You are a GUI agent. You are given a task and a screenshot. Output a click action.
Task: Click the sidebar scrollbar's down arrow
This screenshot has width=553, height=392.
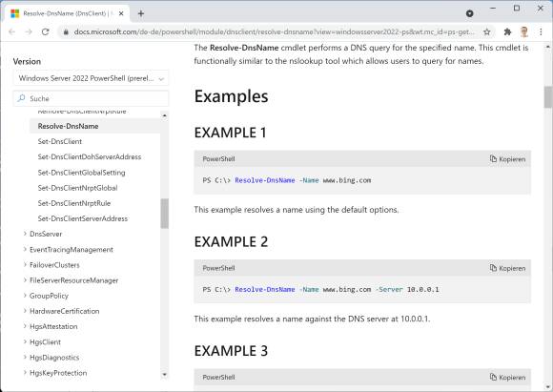pyautogui.click(x=164, y=375)
